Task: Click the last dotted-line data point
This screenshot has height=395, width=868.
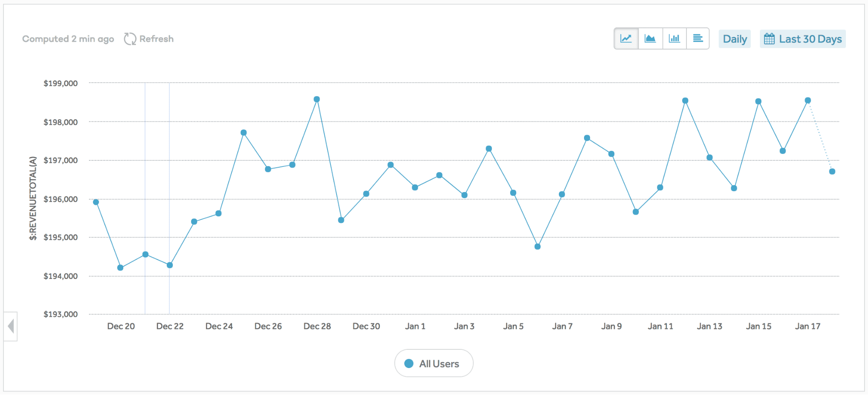Action: point(832,171)
